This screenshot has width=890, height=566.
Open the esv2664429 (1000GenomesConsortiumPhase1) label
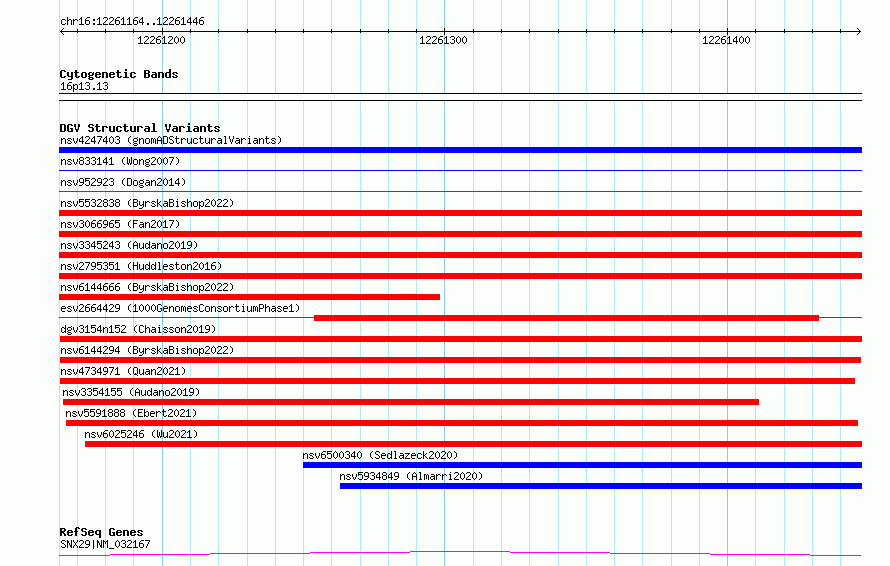click(180, 308)
